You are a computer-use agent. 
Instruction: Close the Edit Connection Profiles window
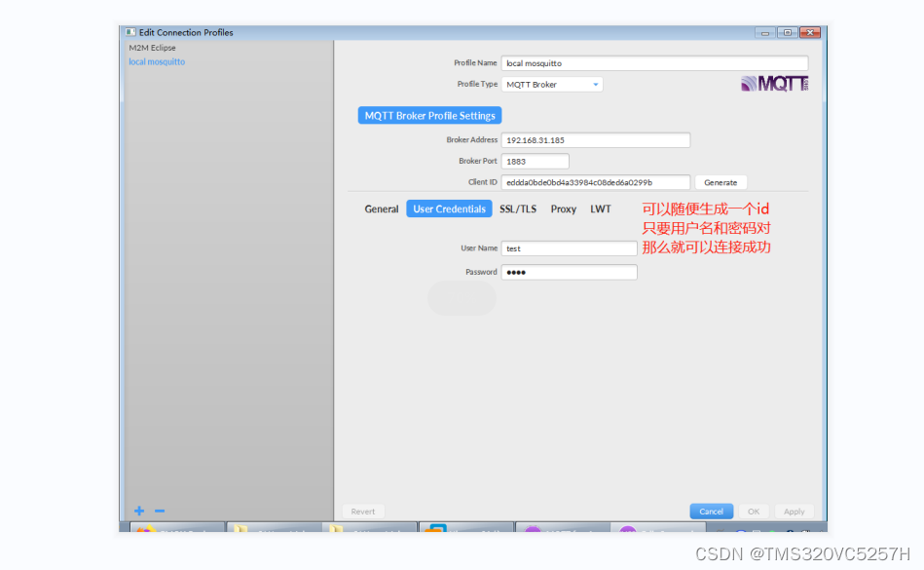810,32
